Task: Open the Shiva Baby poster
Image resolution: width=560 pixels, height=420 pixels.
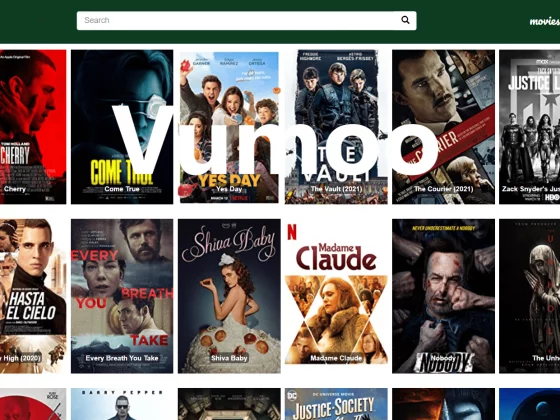Action: pos(229,296)
